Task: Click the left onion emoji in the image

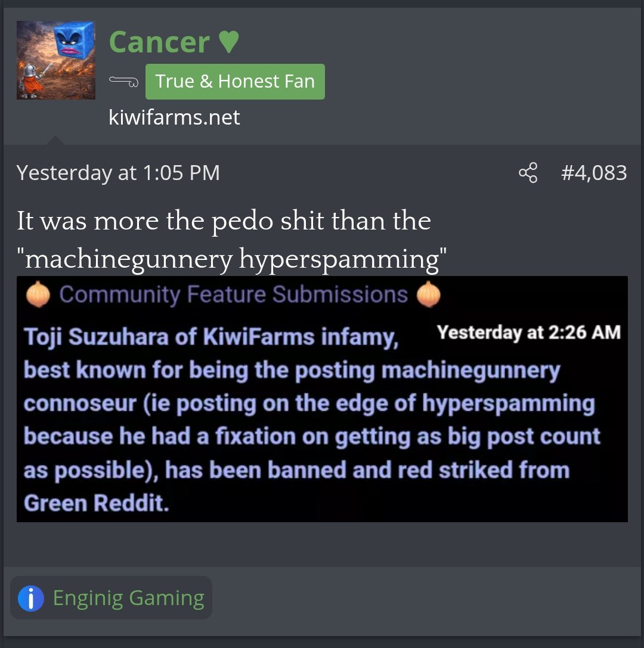Action: (x=38, y=294)
